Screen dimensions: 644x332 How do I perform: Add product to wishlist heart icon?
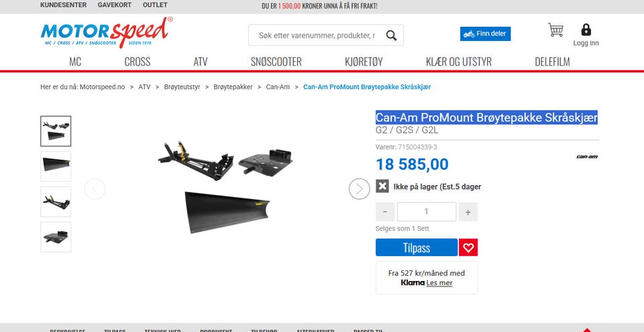click(x=468, y=247)
